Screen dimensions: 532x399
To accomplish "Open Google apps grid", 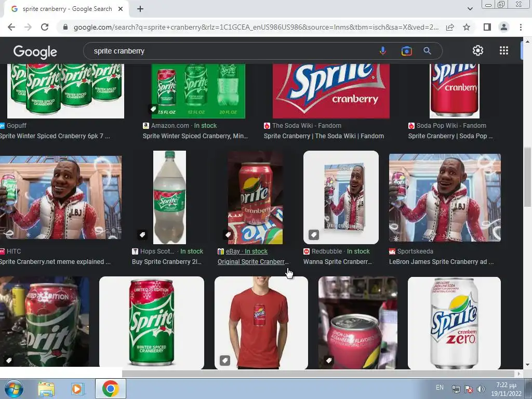I will tap(504, 50).
